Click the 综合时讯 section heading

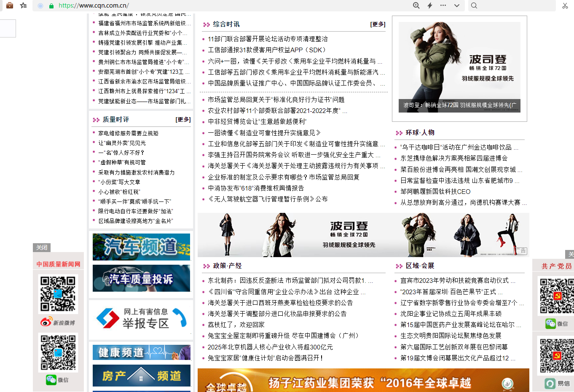pos(226,24)
